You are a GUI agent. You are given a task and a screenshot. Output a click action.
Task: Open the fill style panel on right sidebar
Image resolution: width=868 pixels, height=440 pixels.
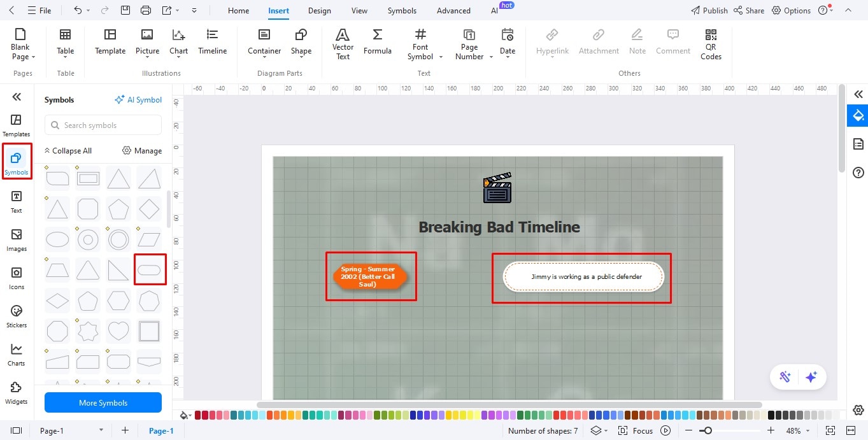click(x=858, y=115)
